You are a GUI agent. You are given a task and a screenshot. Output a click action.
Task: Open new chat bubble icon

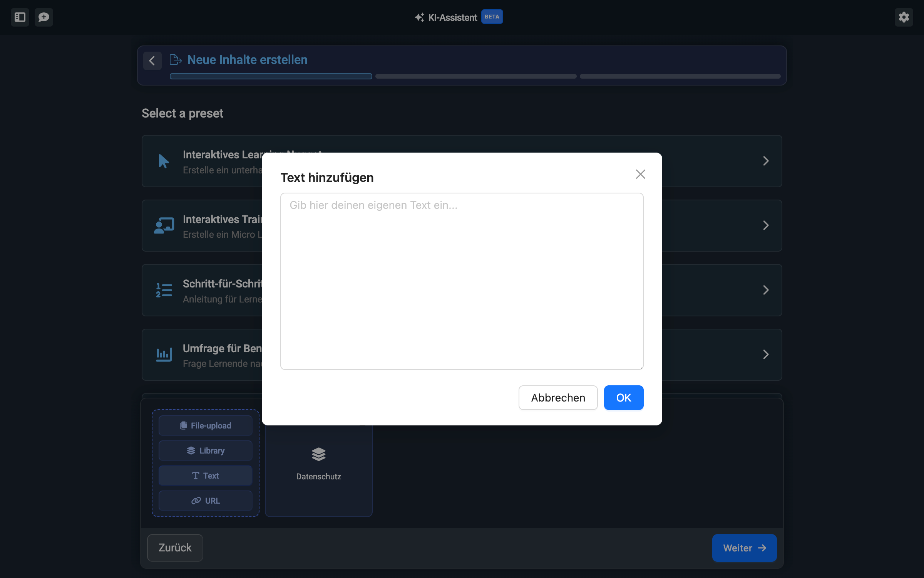click(44, 17)
